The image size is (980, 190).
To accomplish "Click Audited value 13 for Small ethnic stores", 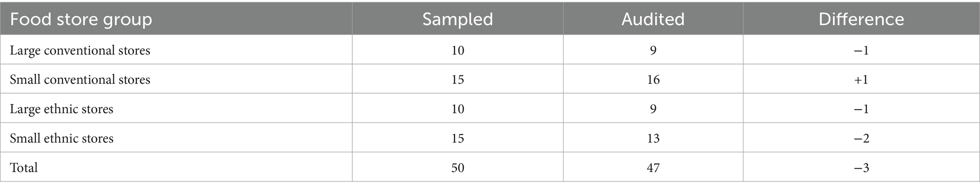I will 653,138.
